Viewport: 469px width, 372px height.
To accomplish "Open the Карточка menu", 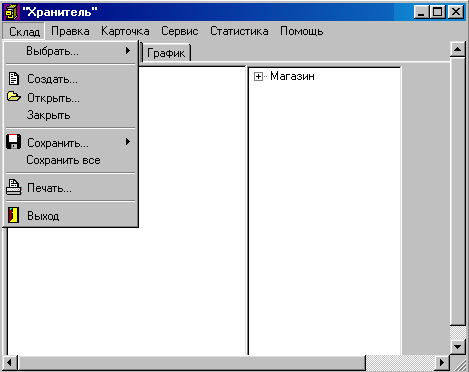I will tap(125, 31).
